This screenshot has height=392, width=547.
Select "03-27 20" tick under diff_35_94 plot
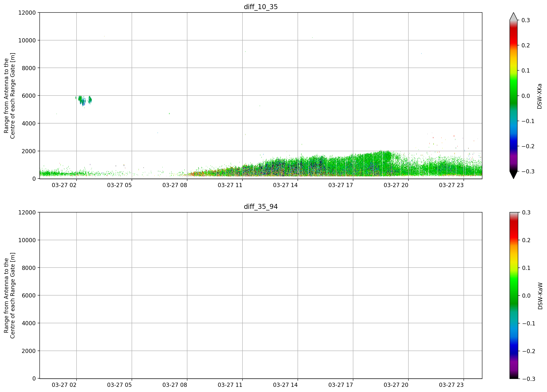[x=396, y=385]
